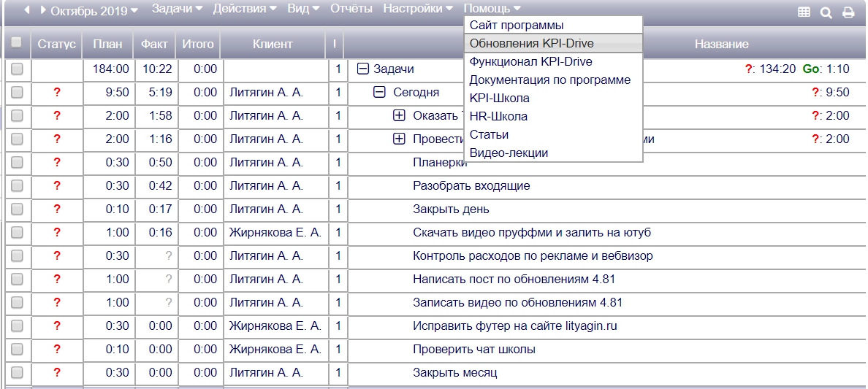868x389 pixels.
Task: Collapse the Задачи tree node
Action: [x=362, y=69]
